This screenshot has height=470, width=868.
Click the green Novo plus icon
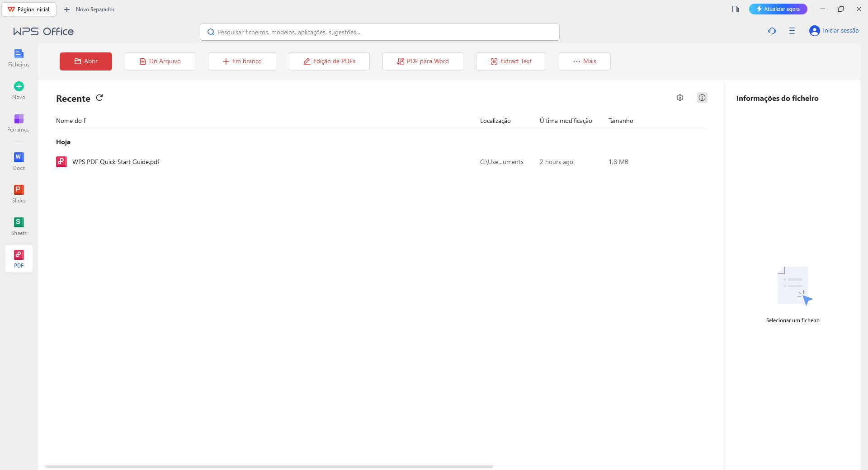19,86
